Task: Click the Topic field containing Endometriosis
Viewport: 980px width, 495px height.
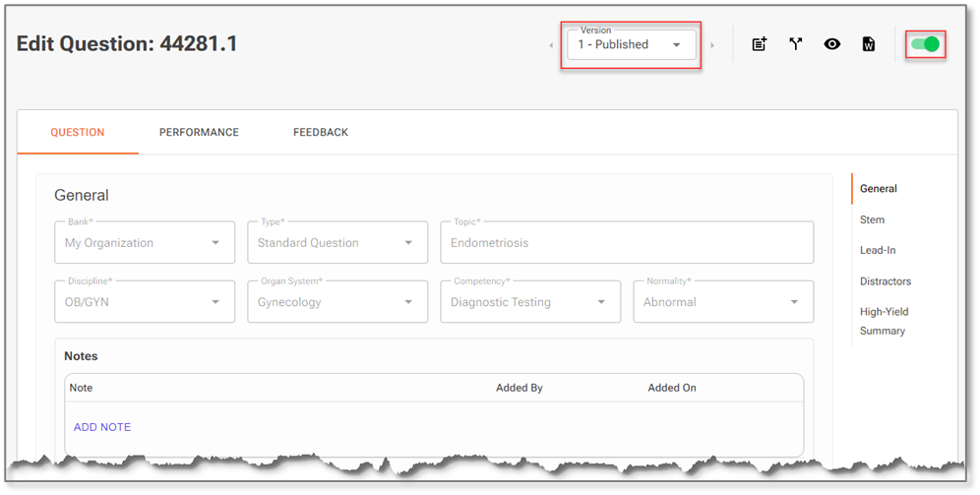Action: tap(627, 242)
